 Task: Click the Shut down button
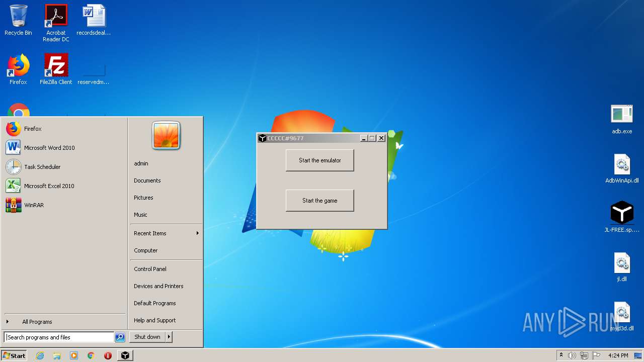(147, 337)
